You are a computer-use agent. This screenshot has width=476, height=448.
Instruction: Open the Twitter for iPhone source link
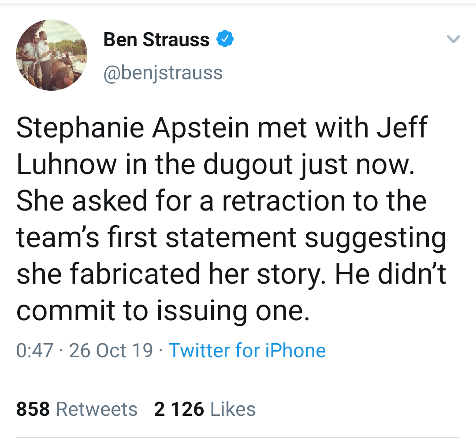pos(247,351)
